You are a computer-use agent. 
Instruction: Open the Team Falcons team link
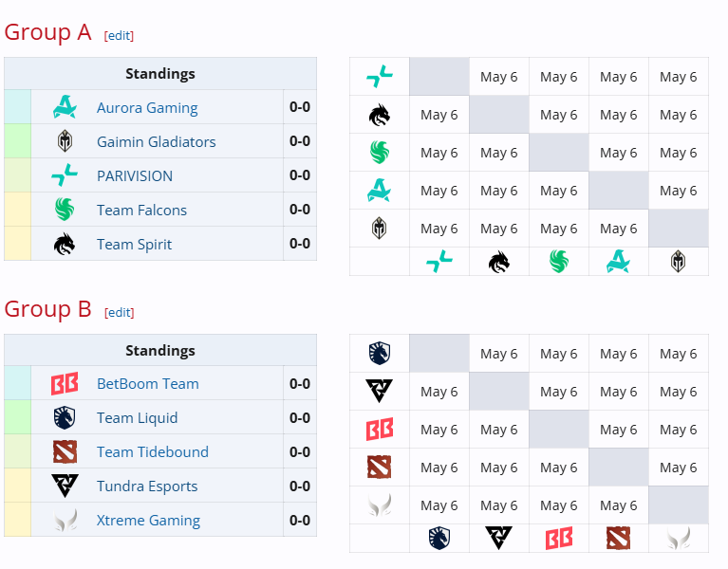coord(141,211)
